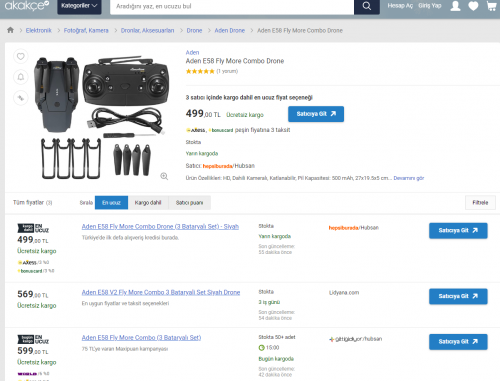Click the search magnifier button
Screen dimensions: 500x381
[367, 6]
